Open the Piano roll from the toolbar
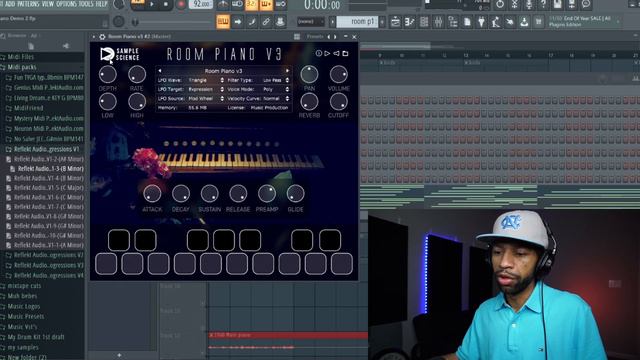 [x=409, y=22]
